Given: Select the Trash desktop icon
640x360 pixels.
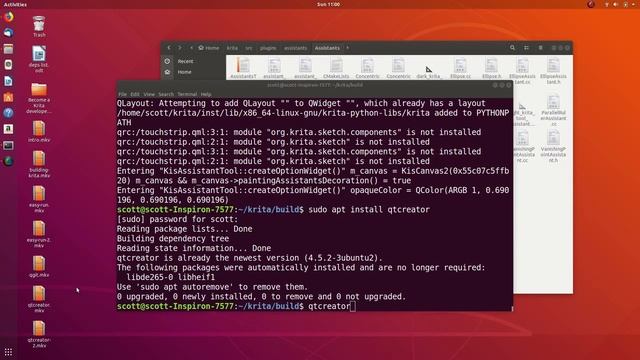Looking at the screenshot, I should point(39,26).
